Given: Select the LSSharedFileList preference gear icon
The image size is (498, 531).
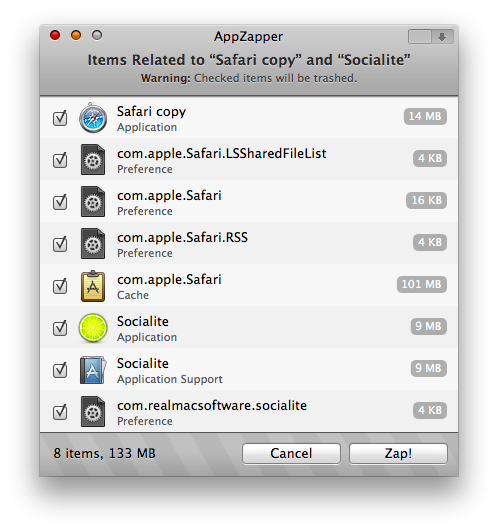Looking at the screenshot, I should pyautogui.click(x=93, y=160).
